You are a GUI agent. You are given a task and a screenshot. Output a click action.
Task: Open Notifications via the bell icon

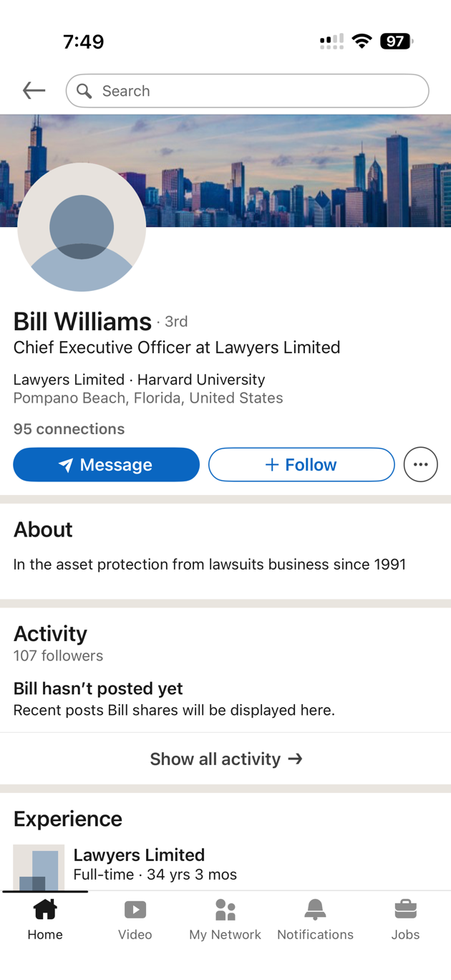[x=315, y=910]
